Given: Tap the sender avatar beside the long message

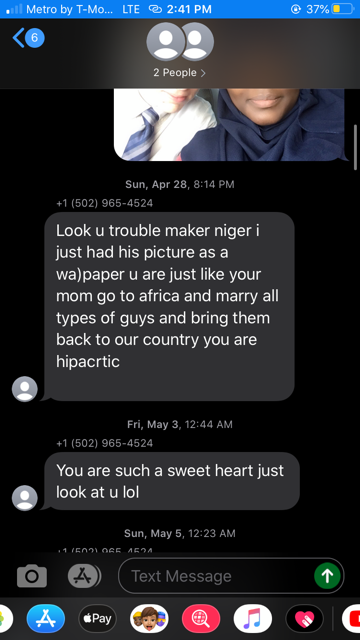Looking at the screenshot, I should tap(24, 389).
